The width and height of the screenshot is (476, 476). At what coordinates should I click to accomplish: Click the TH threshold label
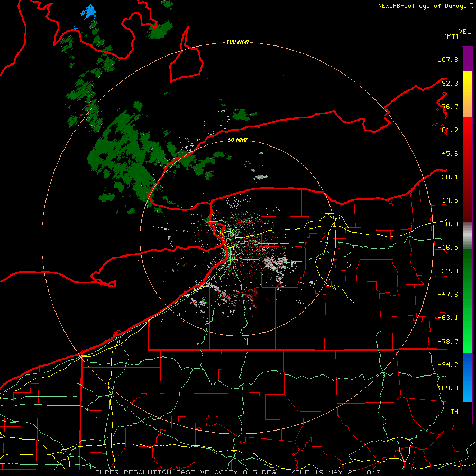[454, 412]
